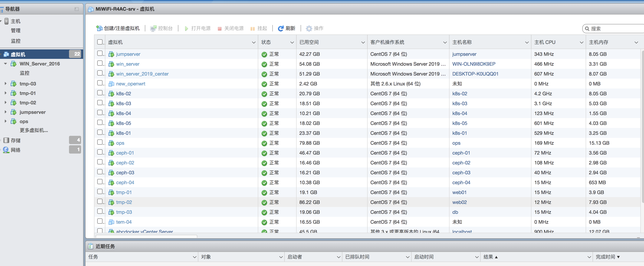Check the box for win_server_2019_center
Viewport: 644px width, 266px height.
[x=100, y=73]
